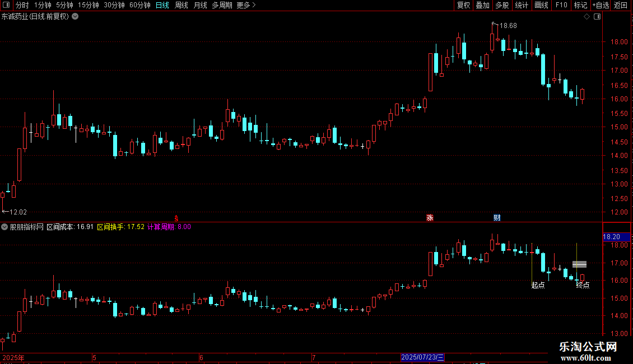The width and height of the screenshot is (633, 364).
Task: Toggle the 叠加 overlay button
Action: click(482, 5)
